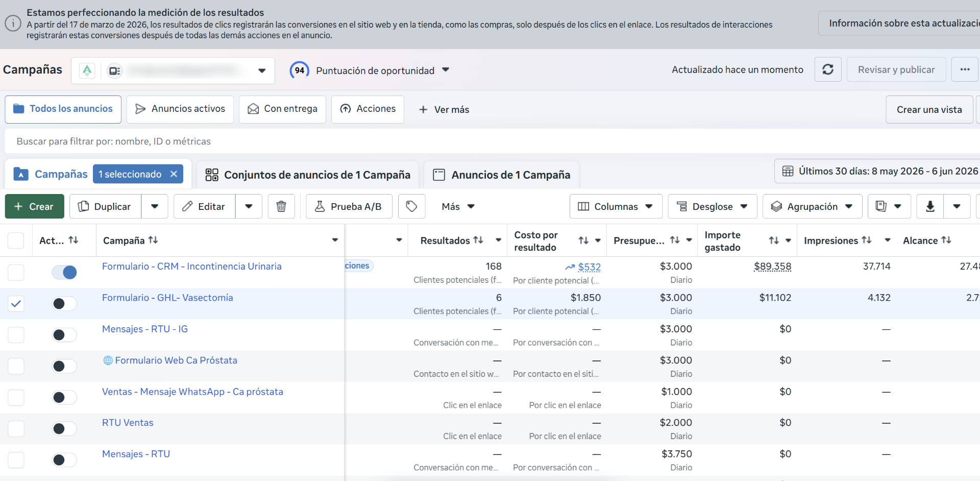Switch to Anuncios activos view
The width and height of the screenshot is (980, 481).
click(180, 109)
